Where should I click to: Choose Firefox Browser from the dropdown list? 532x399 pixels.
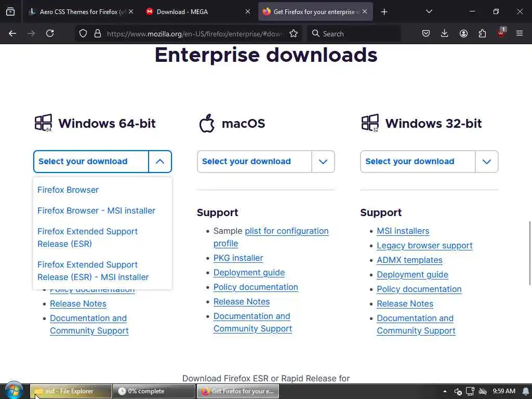(68, 190)
